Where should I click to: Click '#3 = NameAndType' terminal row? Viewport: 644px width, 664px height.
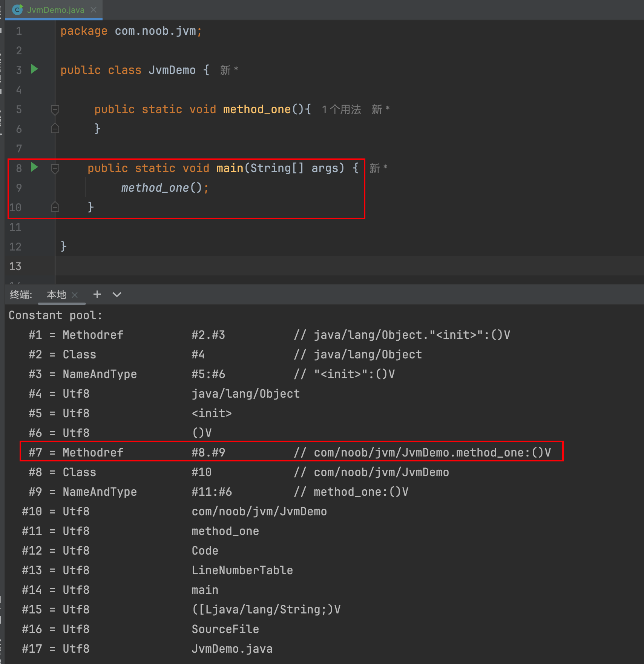212,374
